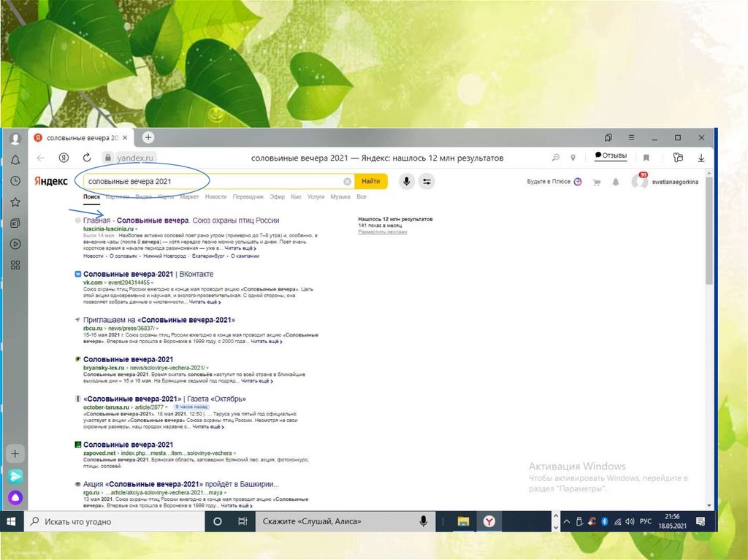This screenshot has width=748, height=560.
Task: Open 'Акция «Соловьиные вечера-2021» пройдёт в Башкирии' result
Action: click(181, 484)
